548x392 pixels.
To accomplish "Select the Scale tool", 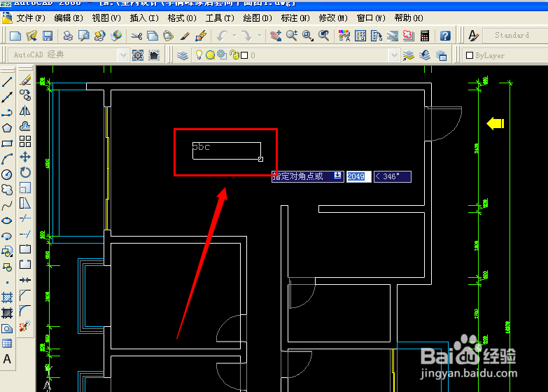I will [x=25, y=188].
